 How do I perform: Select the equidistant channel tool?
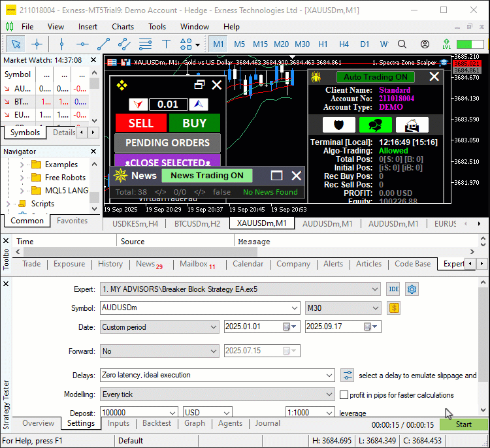(x=124, y=44)
